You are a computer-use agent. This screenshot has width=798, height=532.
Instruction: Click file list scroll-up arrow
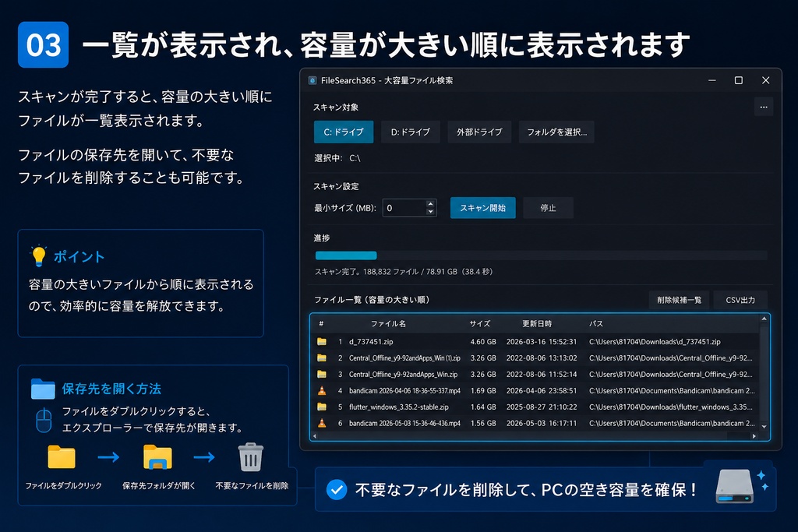tap(764, 319)
